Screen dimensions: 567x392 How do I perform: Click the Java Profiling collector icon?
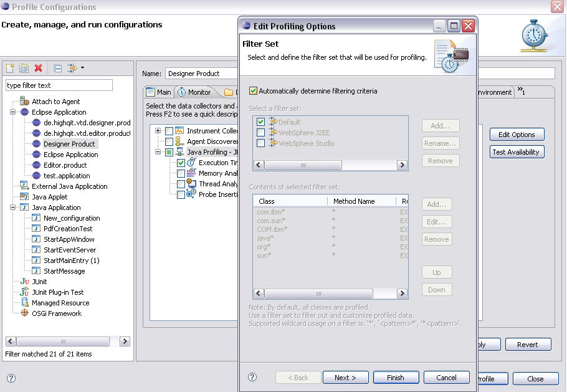pyautogui.click(x=179, y=152)
